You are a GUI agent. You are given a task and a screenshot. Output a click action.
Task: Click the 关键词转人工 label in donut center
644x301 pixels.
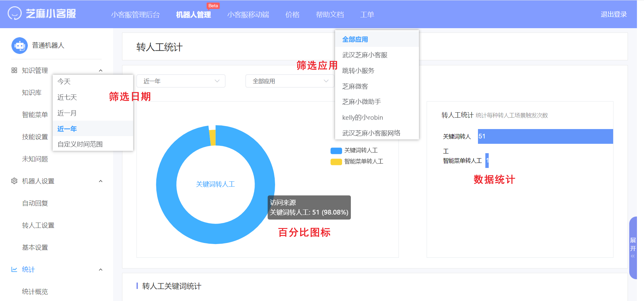(x=215, y=184)
